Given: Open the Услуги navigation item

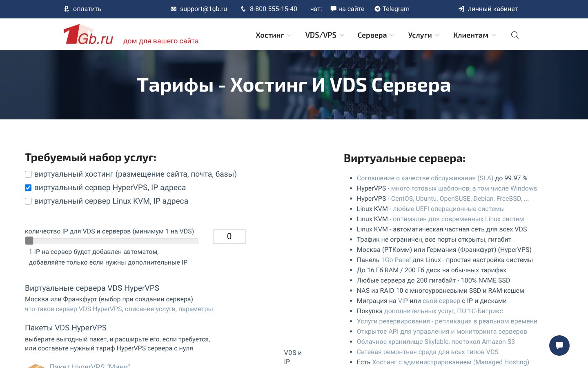Looking at the screenshot, I should 420,35.
